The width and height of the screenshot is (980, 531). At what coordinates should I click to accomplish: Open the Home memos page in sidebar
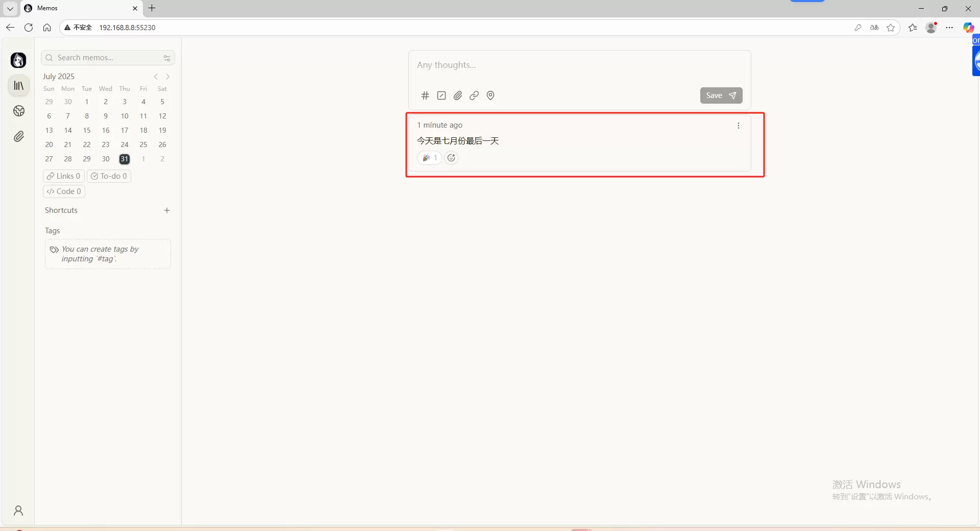[19, 86]
